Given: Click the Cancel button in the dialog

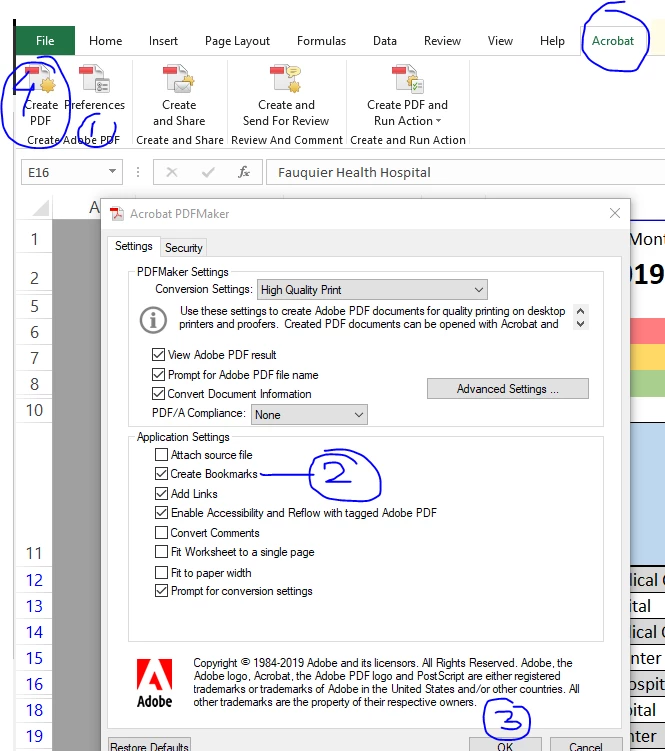Looking at the screenshot, I should tap(585, 745).
